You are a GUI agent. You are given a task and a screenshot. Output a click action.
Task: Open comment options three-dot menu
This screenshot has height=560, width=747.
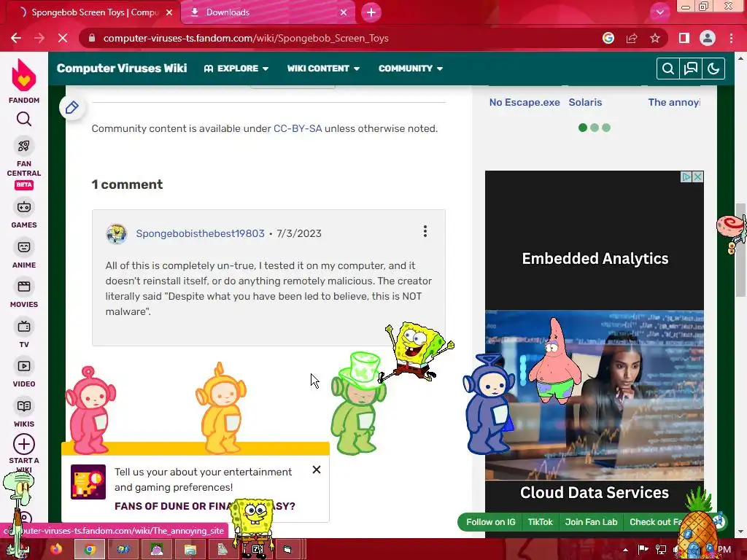click(425, 231)
